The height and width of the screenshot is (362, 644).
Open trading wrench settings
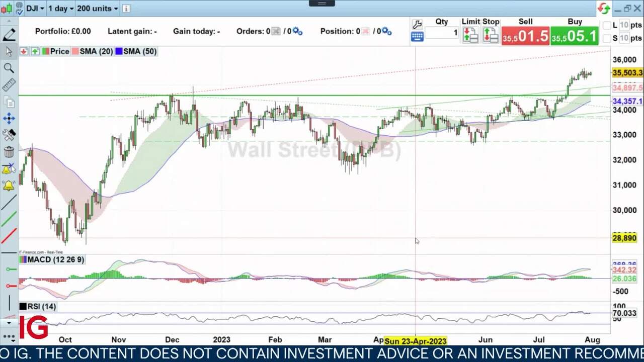417,24
